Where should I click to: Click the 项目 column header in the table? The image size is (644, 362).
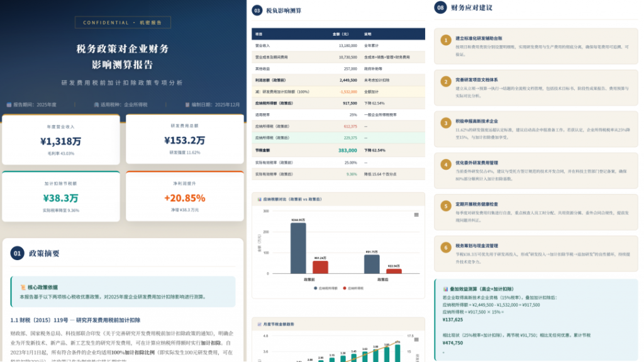(x=258, y=34)
